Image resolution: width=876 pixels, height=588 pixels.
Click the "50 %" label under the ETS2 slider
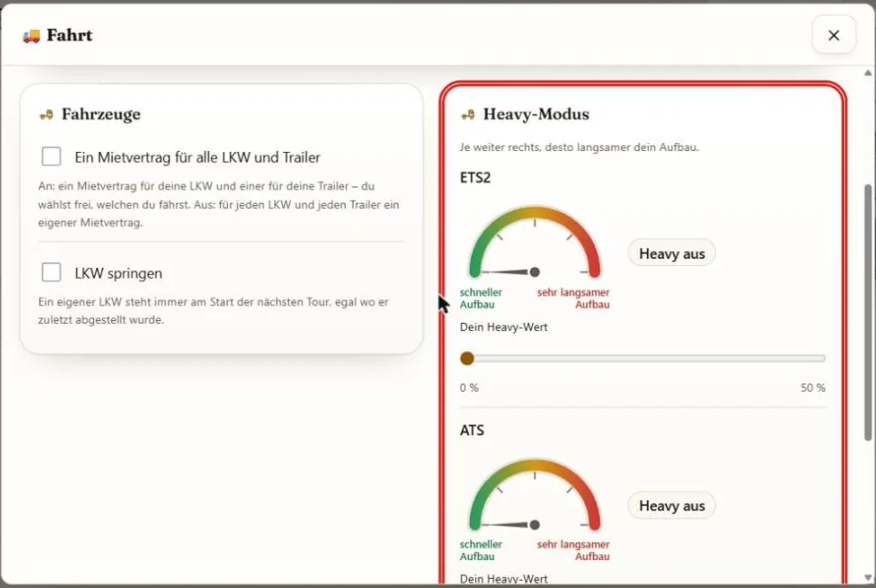[813, 387]
